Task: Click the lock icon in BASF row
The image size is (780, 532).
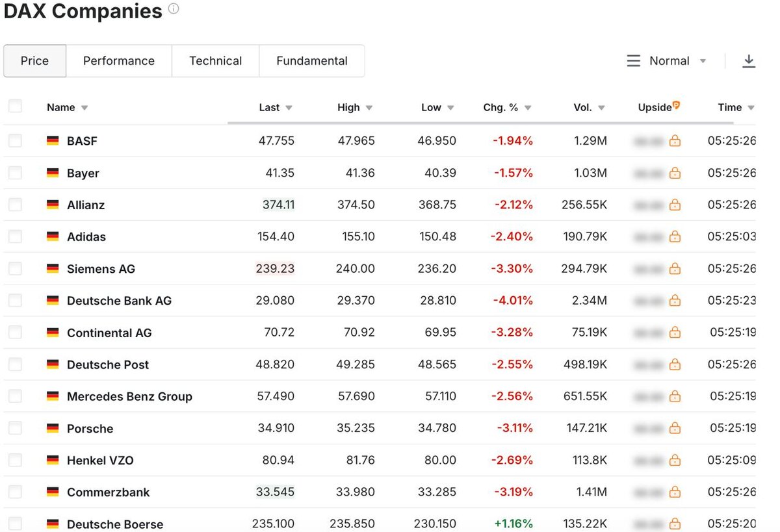Action: pyautogui.click(x=675, y=141)
